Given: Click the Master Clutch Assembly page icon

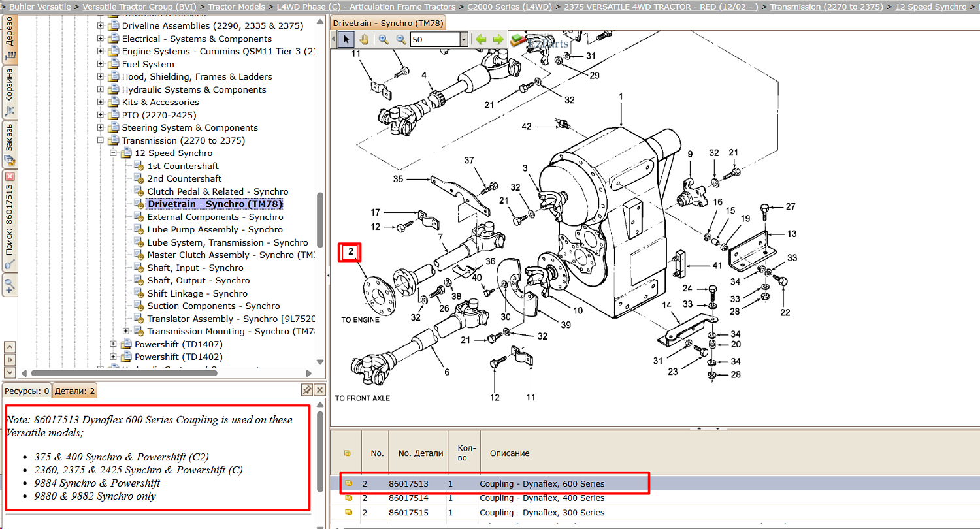Looking at the screenshot, I should (x=139, y=255).
